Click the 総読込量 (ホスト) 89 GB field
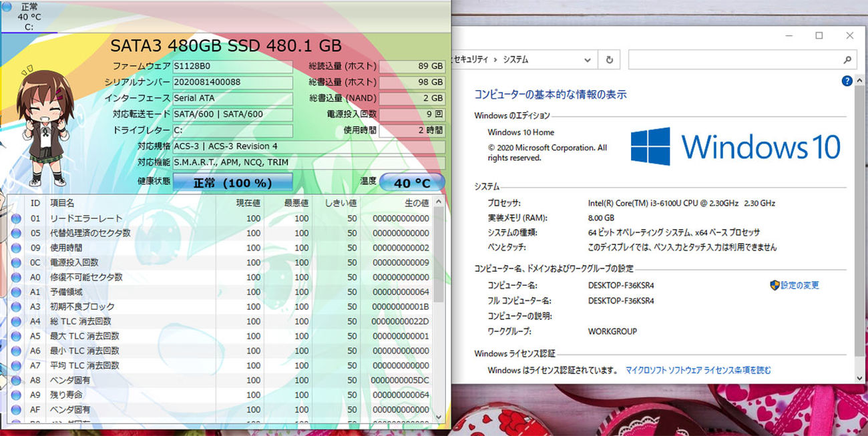 [412, 67]
